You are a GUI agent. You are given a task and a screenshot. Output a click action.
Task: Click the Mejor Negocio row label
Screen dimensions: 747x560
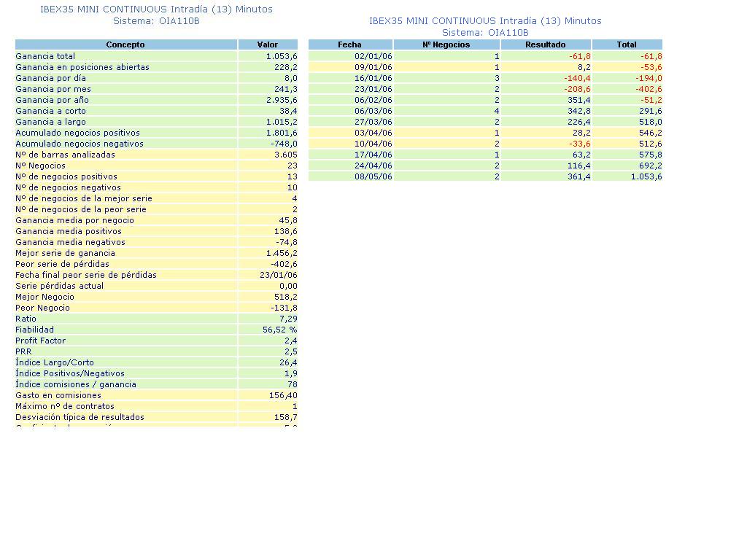[x=45, y=297]
